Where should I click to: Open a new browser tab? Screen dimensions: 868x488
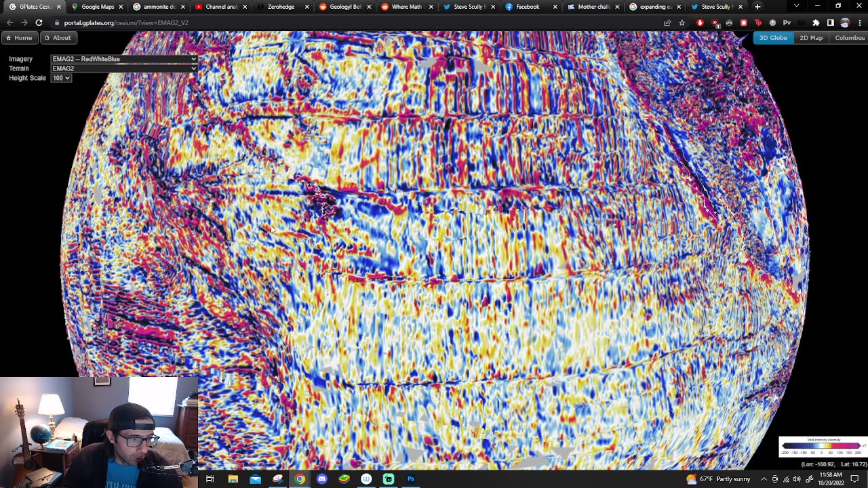coord(757,7)
